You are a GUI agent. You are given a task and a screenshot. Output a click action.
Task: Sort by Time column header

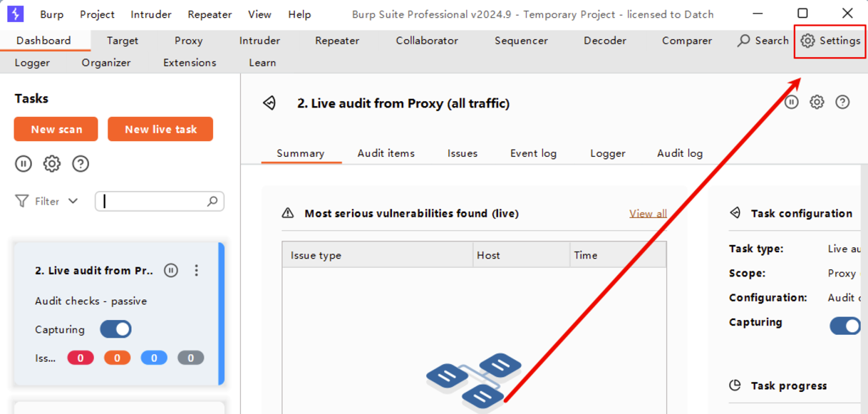coord(619,255)
